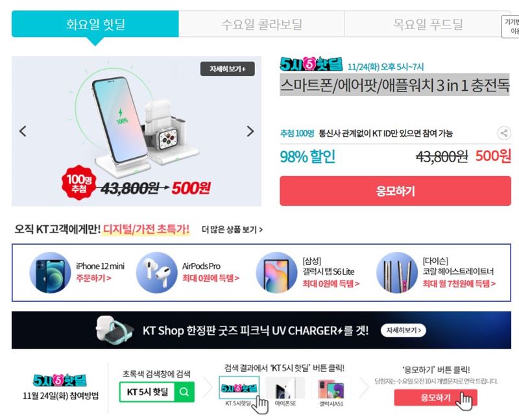Switch to the 목요일 푸드딜 tab
This screenshot has width=519, height=420.
pos(428,24)
